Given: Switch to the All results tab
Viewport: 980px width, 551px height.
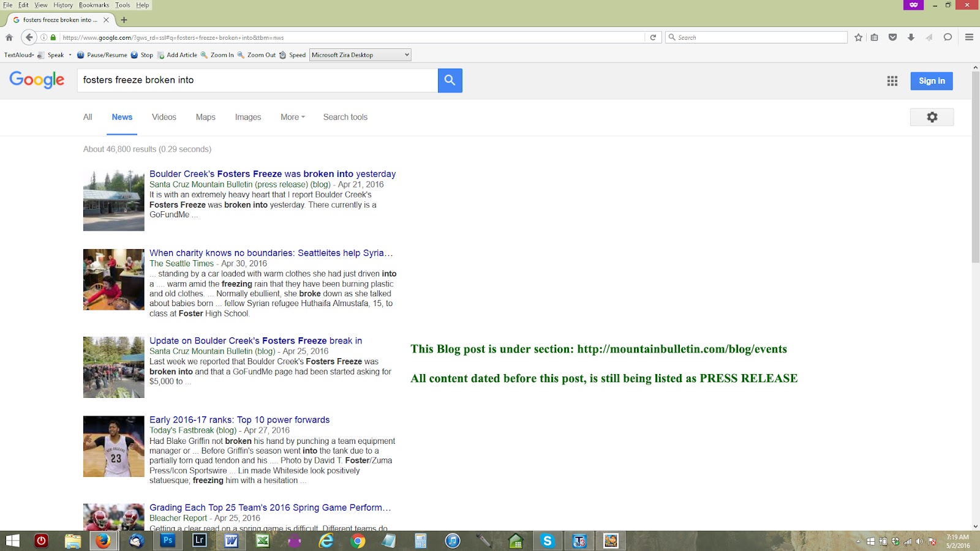Looking at the screenshot, I should click(88, 117).
